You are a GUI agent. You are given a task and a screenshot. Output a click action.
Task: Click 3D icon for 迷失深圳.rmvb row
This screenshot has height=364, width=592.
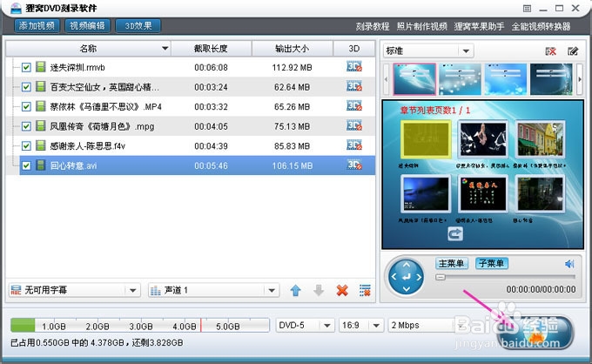click(354, 67)
